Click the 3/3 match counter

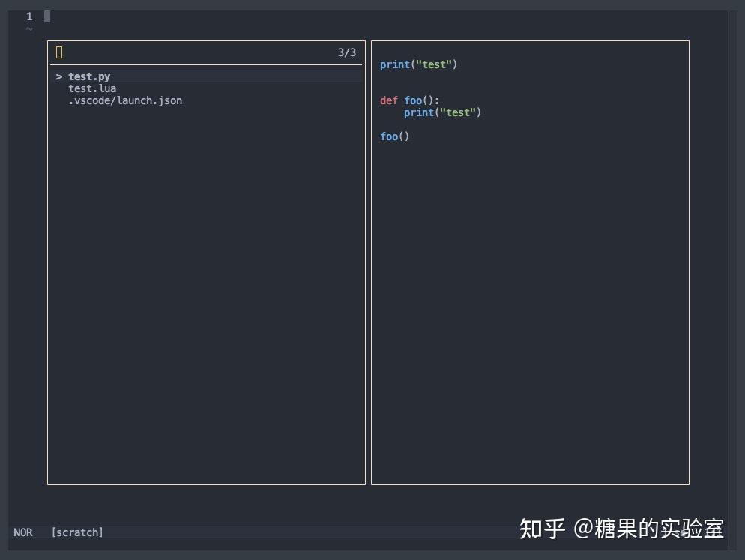point(346,52)
